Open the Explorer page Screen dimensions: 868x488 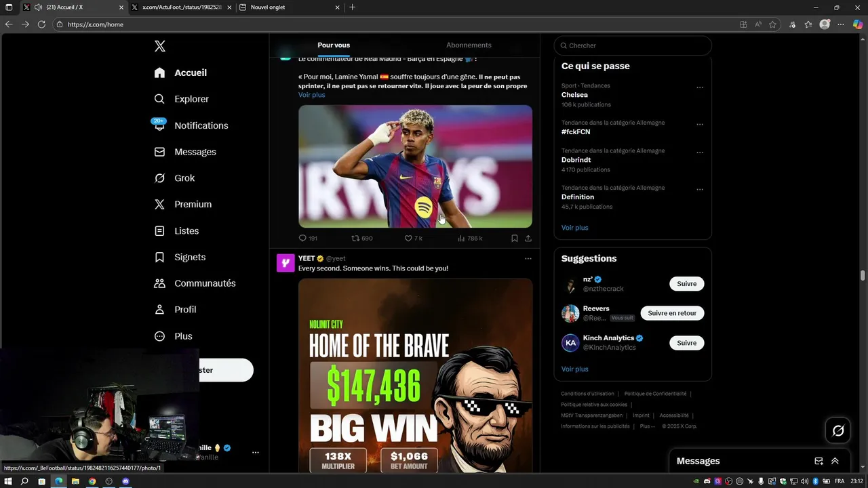pos(181,99)
